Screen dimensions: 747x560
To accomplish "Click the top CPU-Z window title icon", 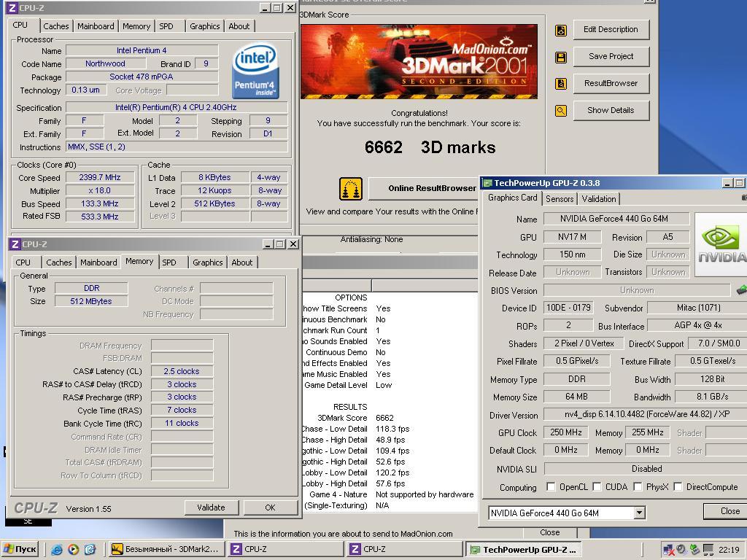I will coord(12,7).
